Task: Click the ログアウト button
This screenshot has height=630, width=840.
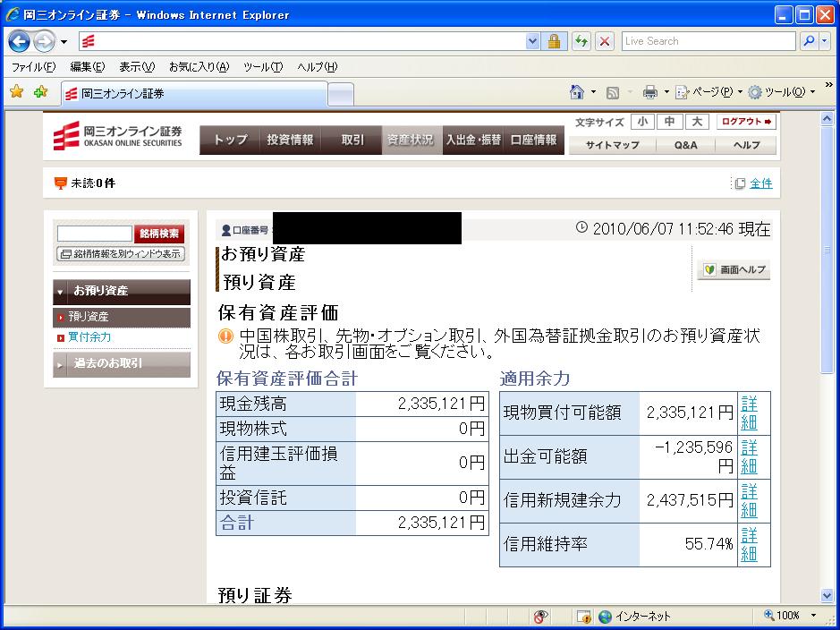Action: (745, 122)
